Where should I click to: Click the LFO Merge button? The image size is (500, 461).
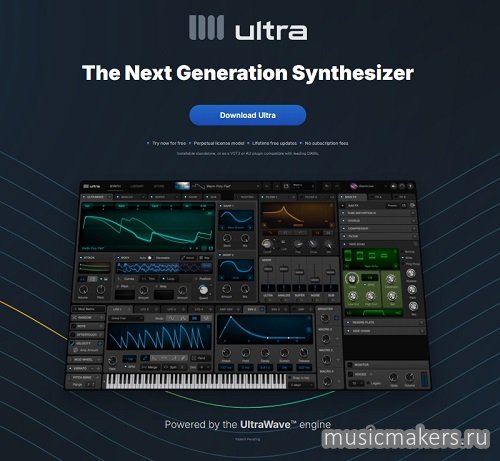150,367
